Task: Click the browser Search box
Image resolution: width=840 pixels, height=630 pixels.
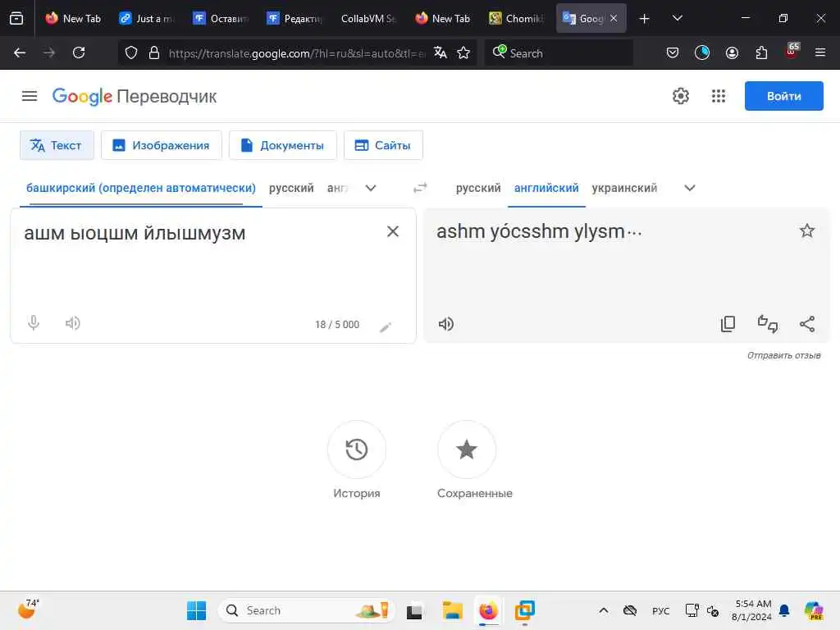Action: 559,53
